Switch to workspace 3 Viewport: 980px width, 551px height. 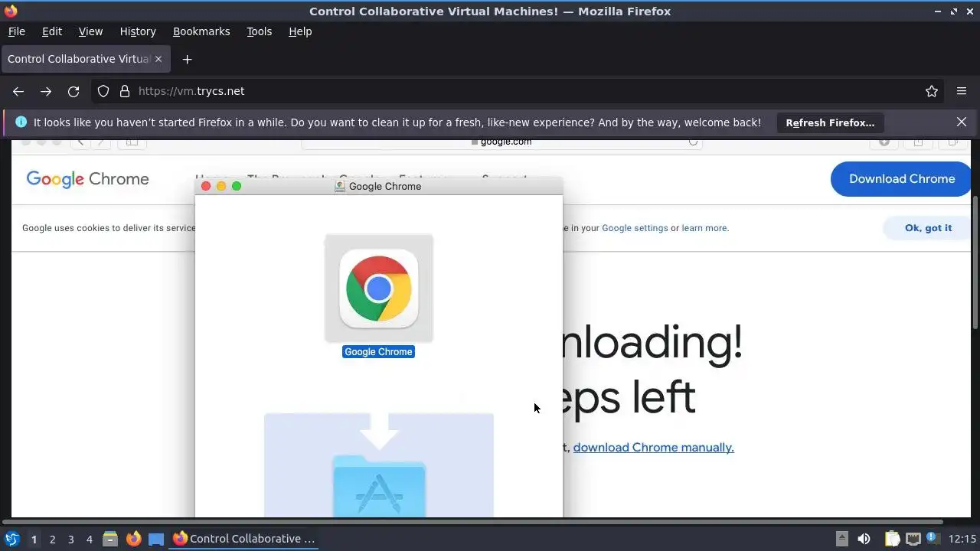70,539
